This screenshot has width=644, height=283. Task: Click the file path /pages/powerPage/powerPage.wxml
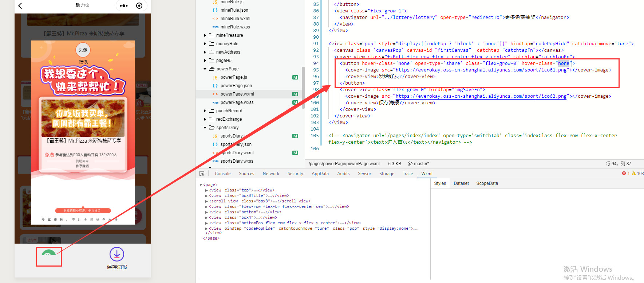pos(344,164)
